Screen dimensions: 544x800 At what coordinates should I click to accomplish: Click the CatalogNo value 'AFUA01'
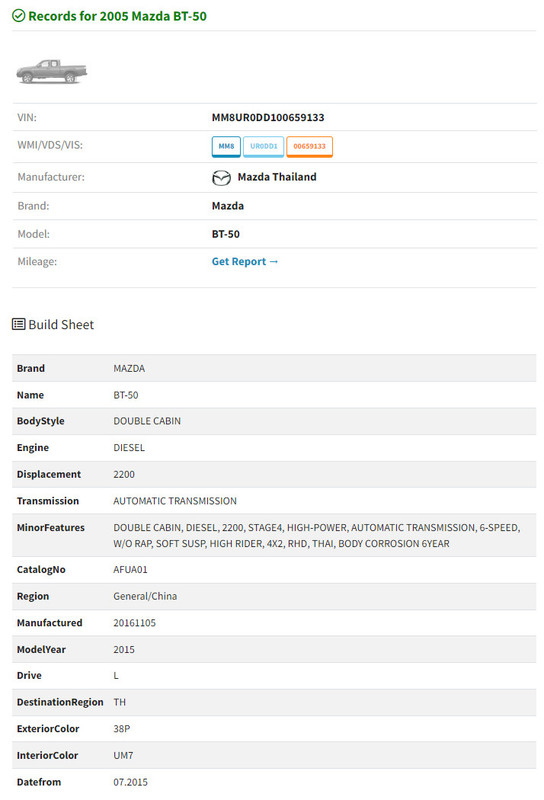coord(130,570)
